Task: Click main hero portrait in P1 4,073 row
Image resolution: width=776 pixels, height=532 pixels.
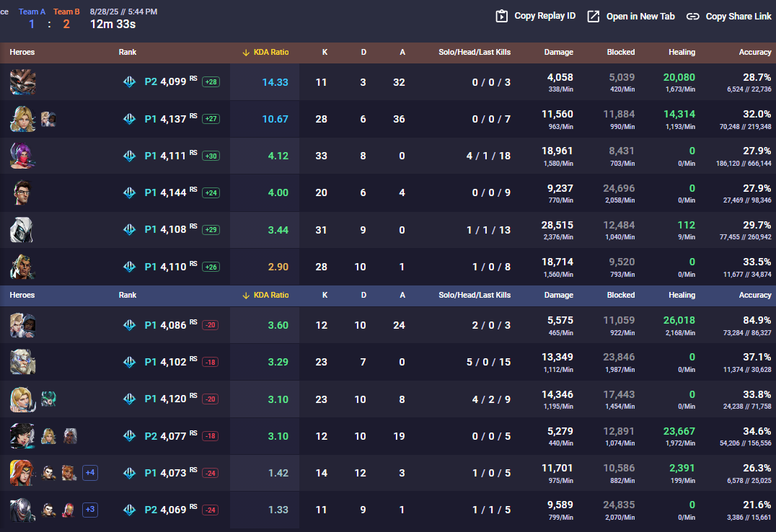Action: 23,473
